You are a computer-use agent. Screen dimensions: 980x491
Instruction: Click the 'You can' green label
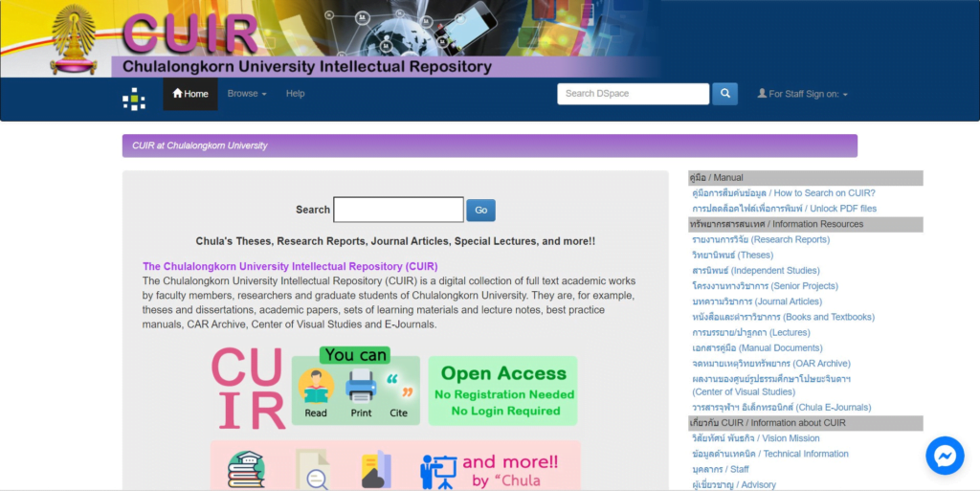pyautogui.click(x=355, y=355)
